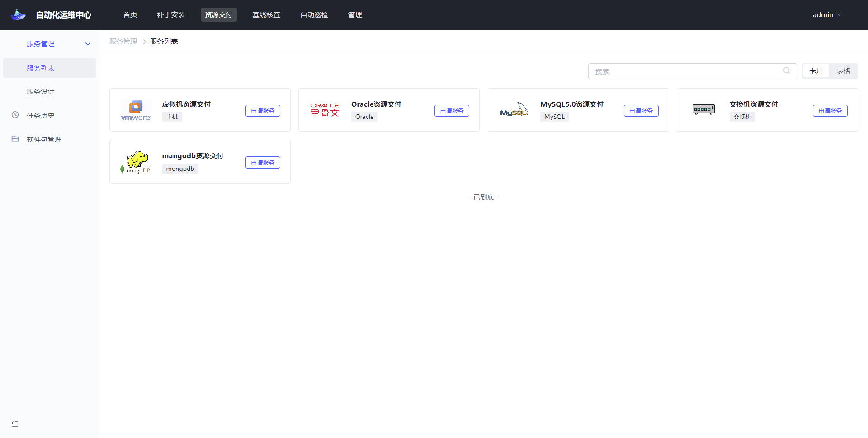The width and height of the screenshot is (868, 438).
Task: Go to 基线核查 in top navigation
Action: 266,15
